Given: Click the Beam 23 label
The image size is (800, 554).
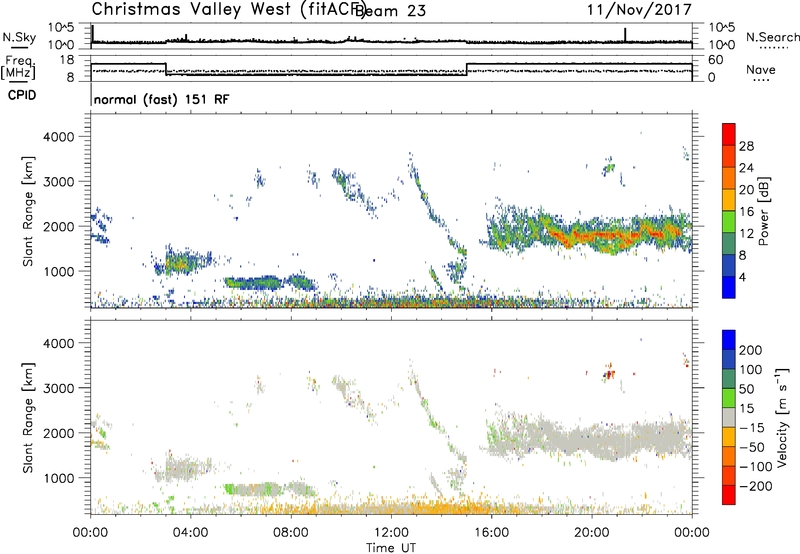Looking at the screenshot, I should tap(391, 11).
